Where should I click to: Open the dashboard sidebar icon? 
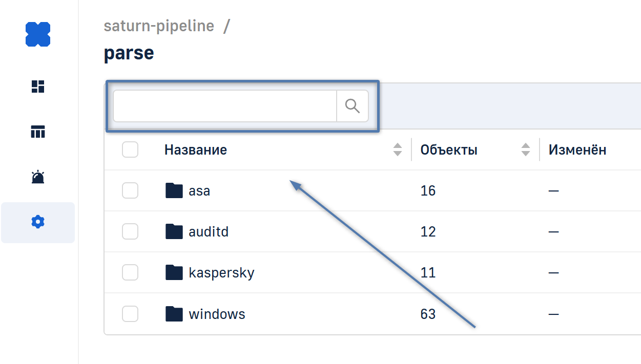tap(38, 87)
